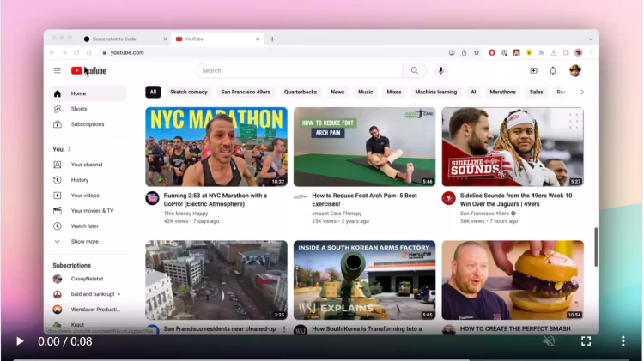
Task: Open video player more options menu
Action: [623, 341]
